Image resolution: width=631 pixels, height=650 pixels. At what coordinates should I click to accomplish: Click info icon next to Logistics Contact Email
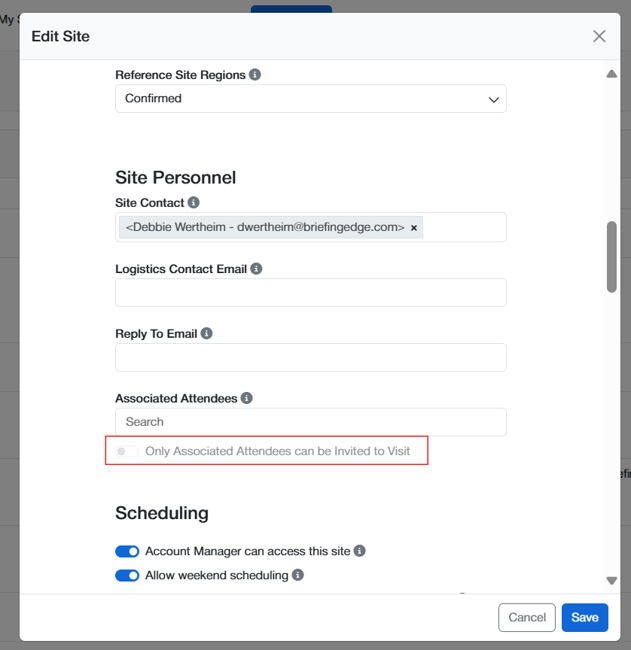(257, 269)
